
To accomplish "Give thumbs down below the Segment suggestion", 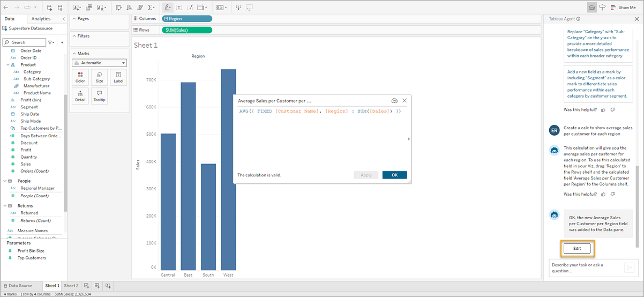I will click(612, 109).
